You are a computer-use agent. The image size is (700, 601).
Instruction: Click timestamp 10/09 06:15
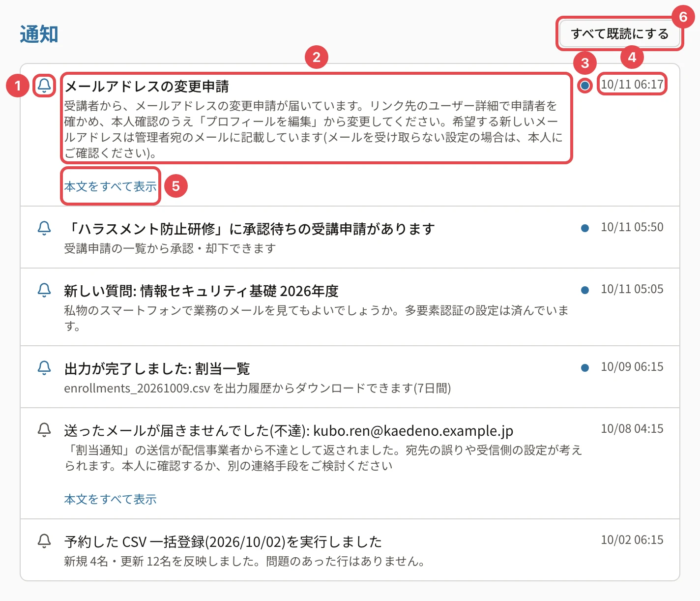632,366
